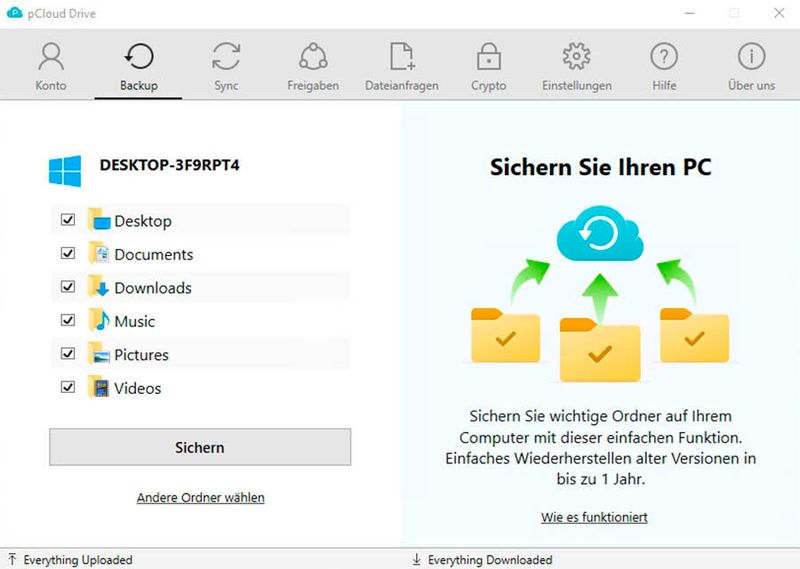Open the Sync arrows icon

[x=226, y=56]
